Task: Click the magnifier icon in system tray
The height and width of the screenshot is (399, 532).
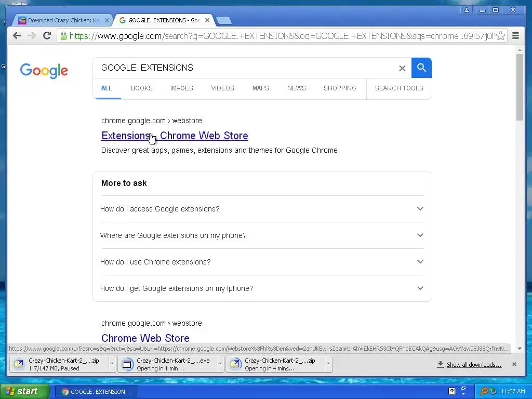Action: coord(484,391)
